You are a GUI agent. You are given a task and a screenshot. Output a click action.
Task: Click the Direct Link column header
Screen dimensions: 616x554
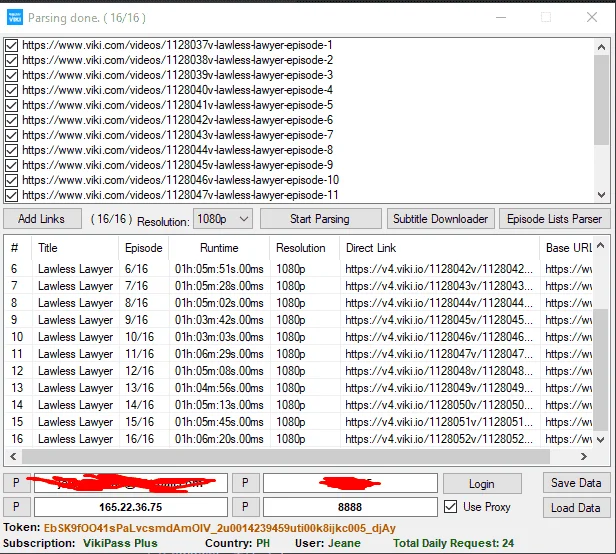pyautogui.click(x=440, y=248)
